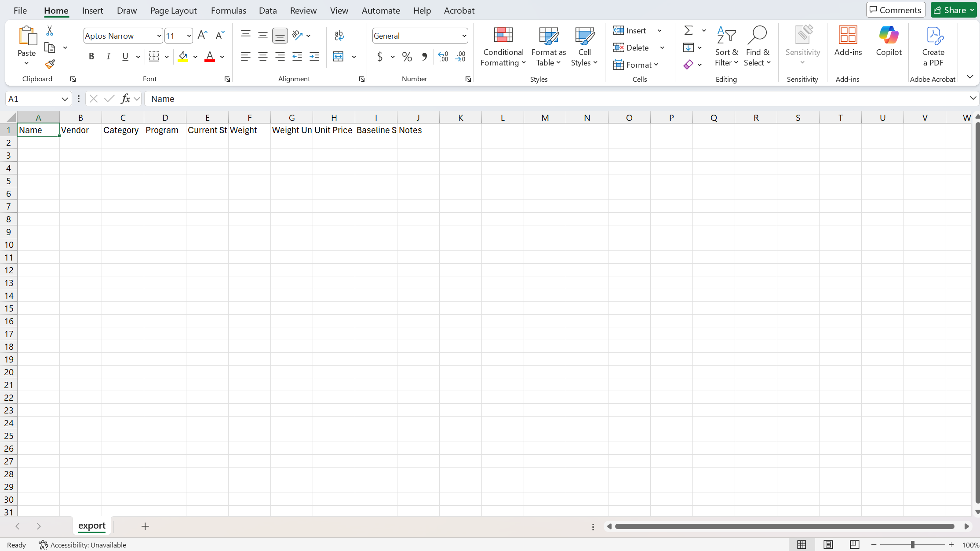The width and height of the screenshot is (980, 551).
Task: Click Increase Decimal icon
Action: point(443,57)
